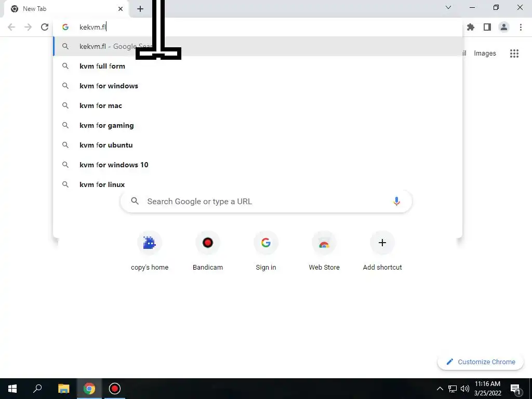
Task: Open the volume tray icon
Action: [465, 389]
